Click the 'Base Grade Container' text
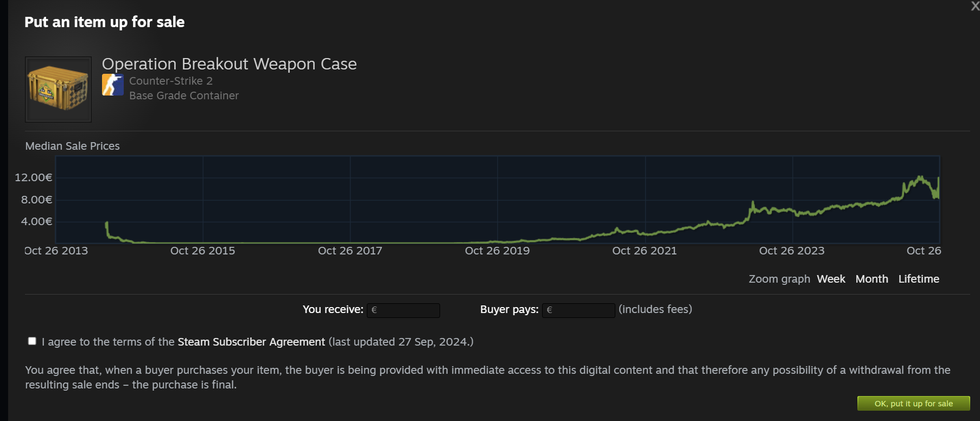Image resolution: width=980 pixels, height=421 pixels. point(184,95)
